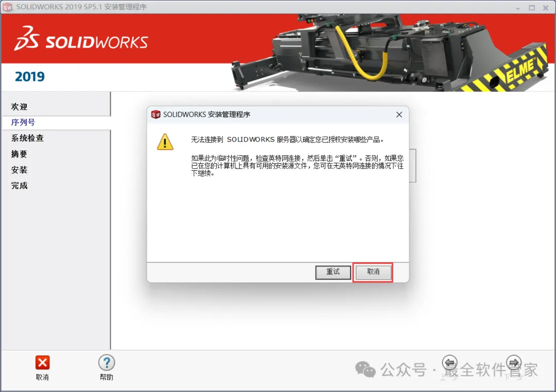This screenshot has width=556, height=392.
Task: Click the SW icon in dialog title bar
Action: (155, 115)
